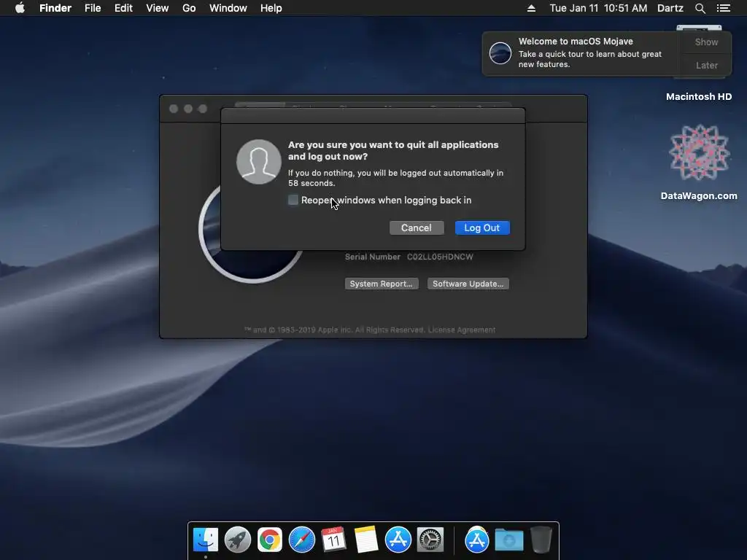Open Notification Center list icon
This screenshot has width=747, height=560.
tap(724, 8)
